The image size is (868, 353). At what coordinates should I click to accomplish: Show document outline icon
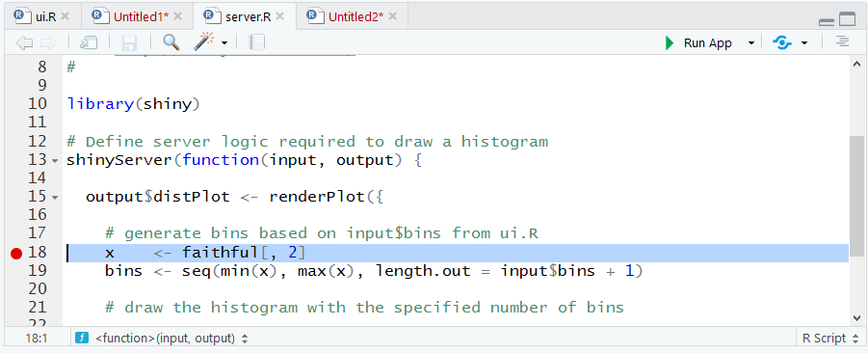pos(843,42)
